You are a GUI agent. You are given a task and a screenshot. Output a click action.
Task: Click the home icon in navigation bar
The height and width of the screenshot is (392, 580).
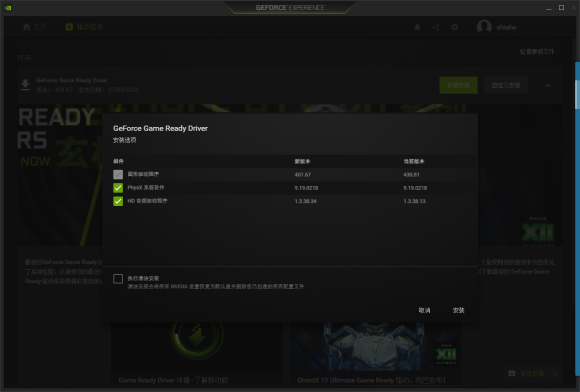(x=27, y=27)
